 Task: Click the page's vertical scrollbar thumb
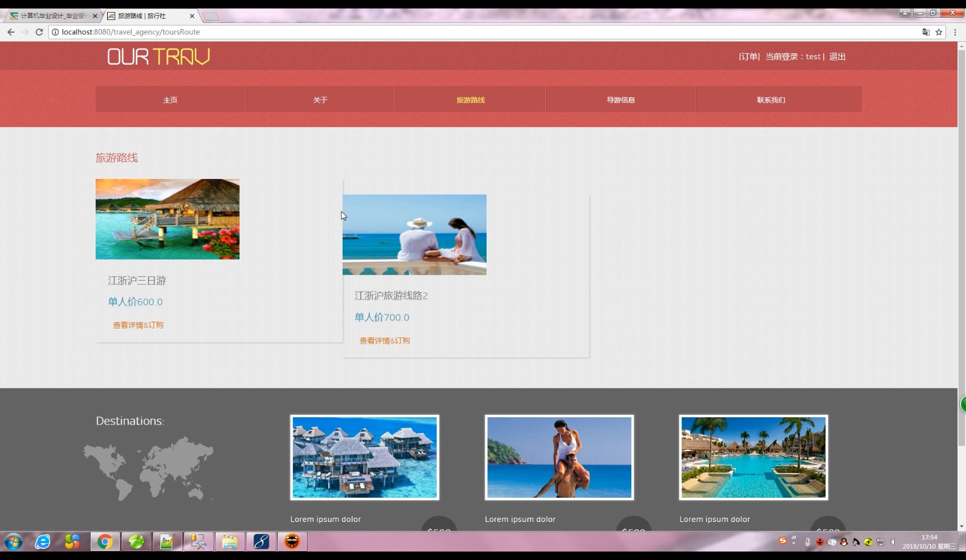pos(961,248)
